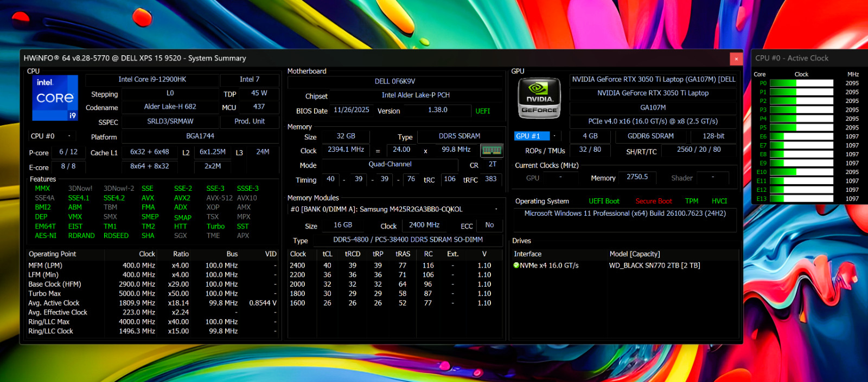The height and width of the screenshot is (382, 868).
Task: Close the System Summary window
Action: [736, 59]
